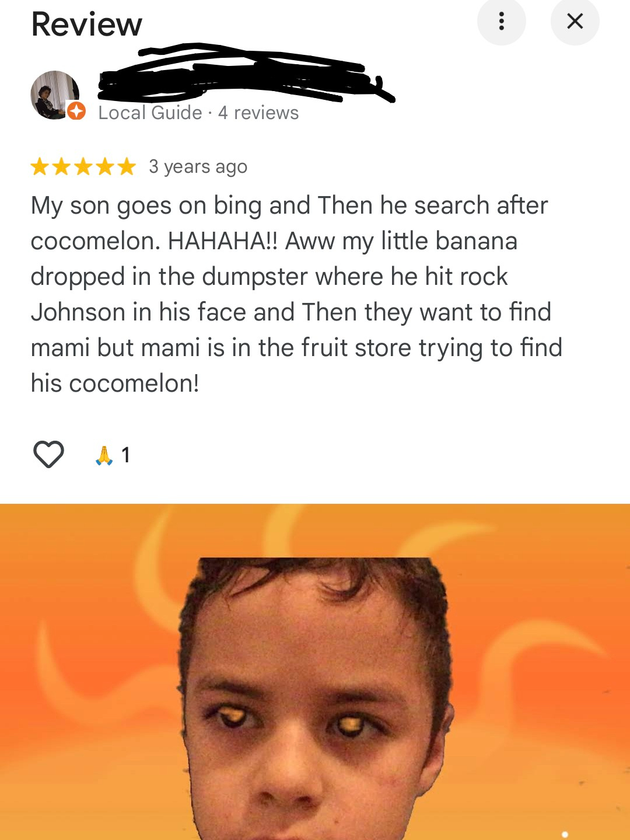
Task: Click the praying hands emoji reaction
Action: point(104,455)
